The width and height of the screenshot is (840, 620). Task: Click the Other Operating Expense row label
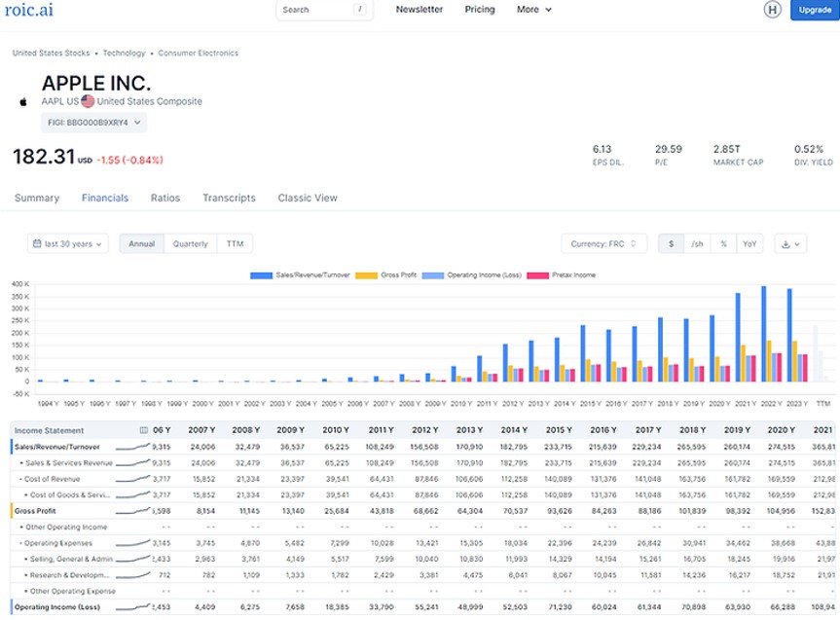[x=72, y=591]
